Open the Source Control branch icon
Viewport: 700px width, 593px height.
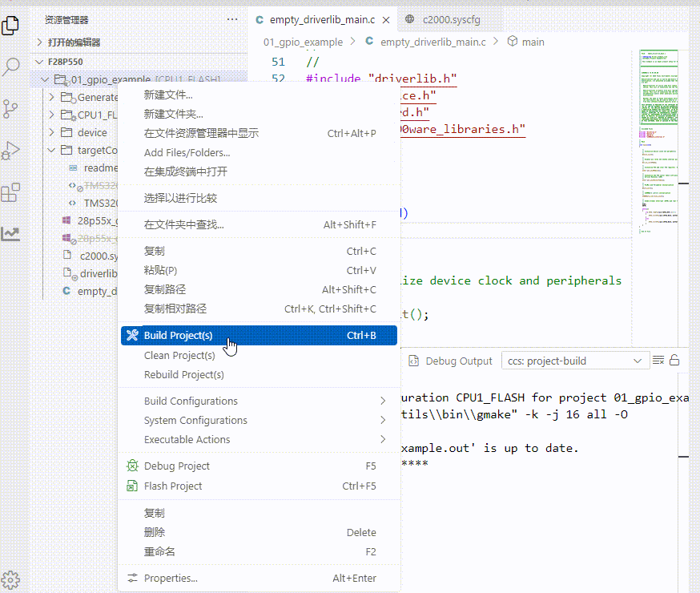tap(10, 108)
